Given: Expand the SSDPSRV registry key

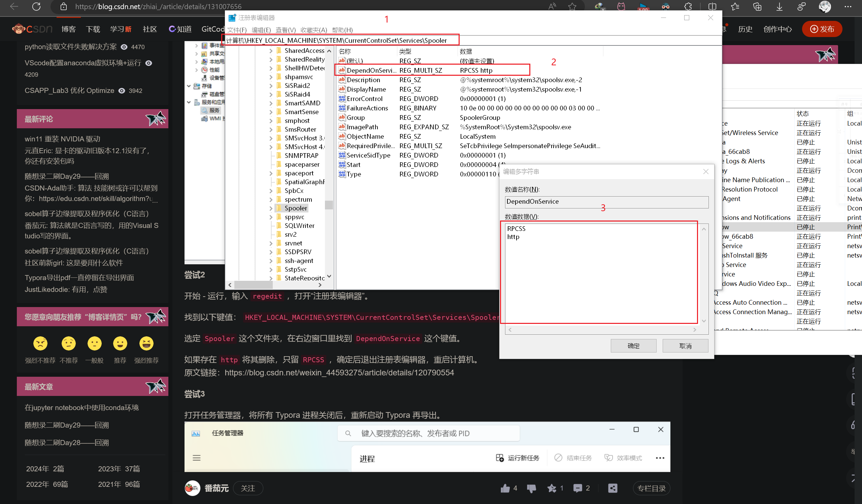Looking at the screenshot, I should 271,252.
